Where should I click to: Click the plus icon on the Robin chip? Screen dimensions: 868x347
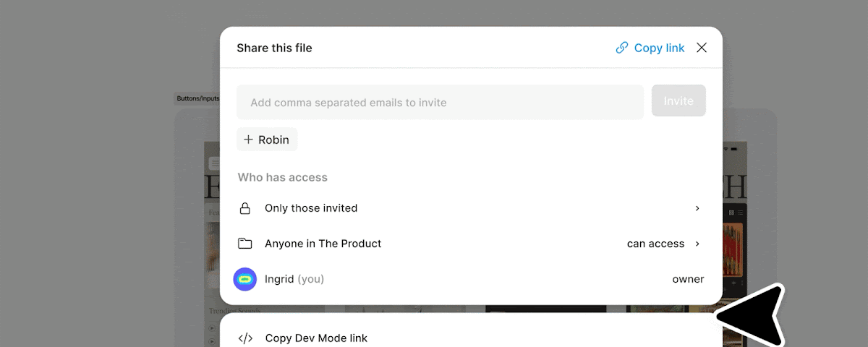[248, 140]
